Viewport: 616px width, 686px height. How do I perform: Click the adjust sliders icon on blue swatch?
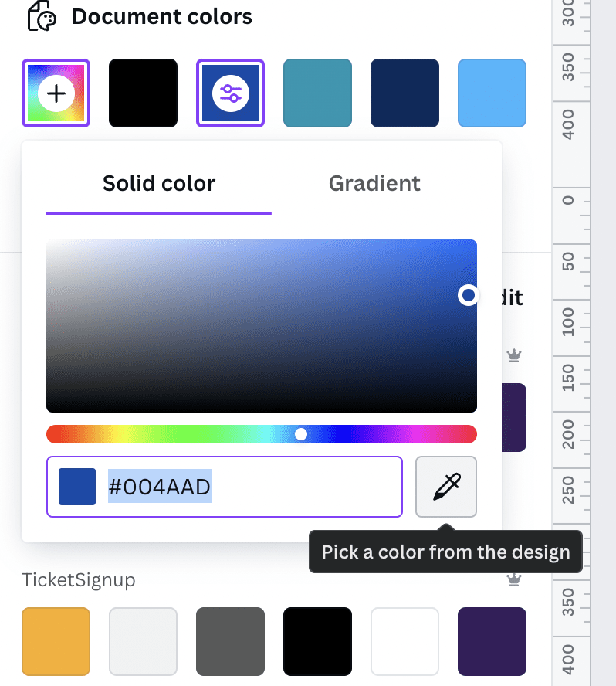[x=230, y=93]
